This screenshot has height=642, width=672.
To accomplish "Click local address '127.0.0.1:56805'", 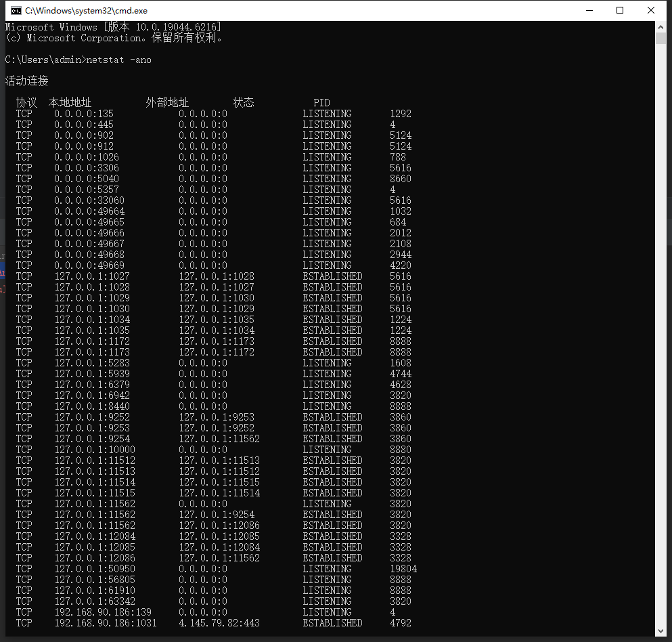I will (x=94, y=580).
